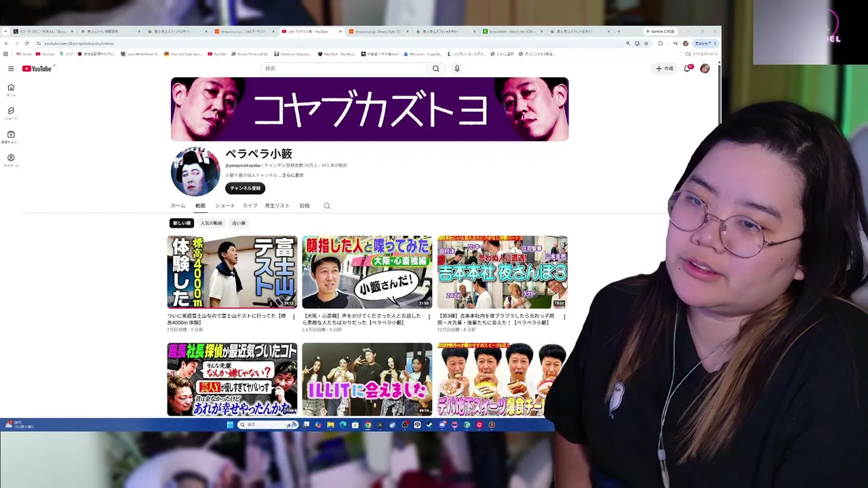Select the 人気の動画 sort chip
This screenshot has height=488, width=868.
[x=211, y=223]
